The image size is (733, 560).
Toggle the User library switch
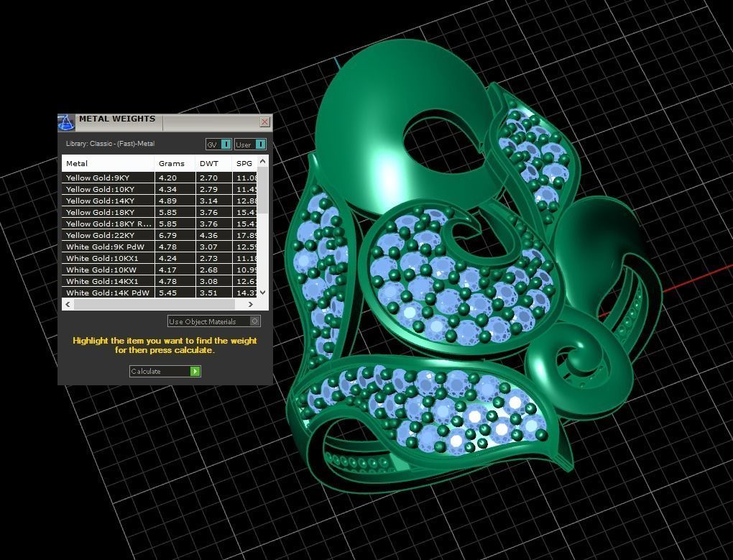251,144
